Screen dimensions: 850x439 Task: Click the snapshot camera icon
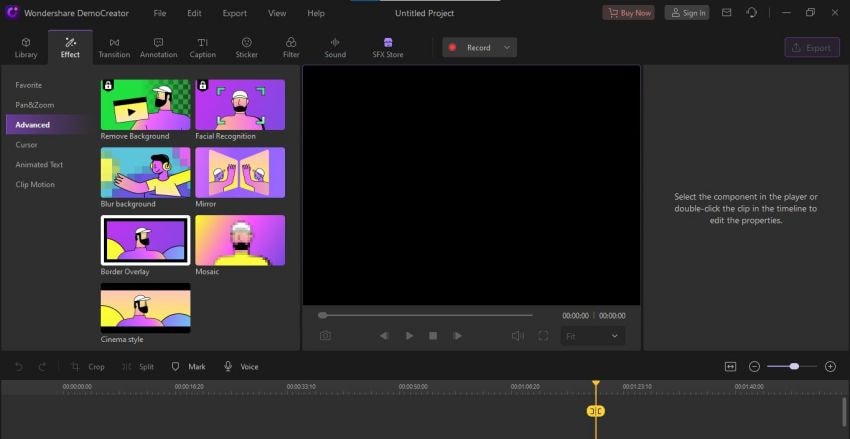coord(325,336)
